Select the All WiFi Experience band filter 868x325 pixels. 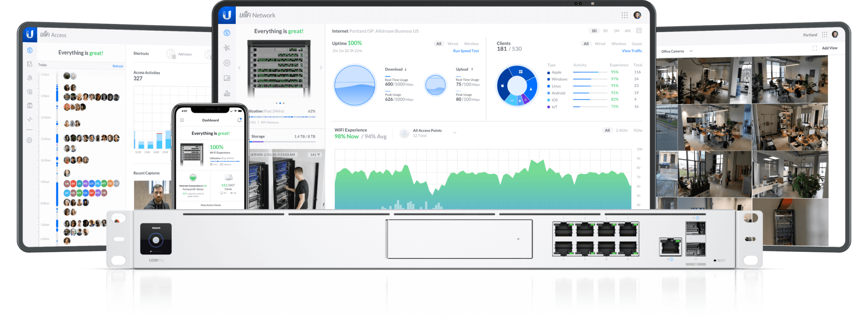[607, 130]
